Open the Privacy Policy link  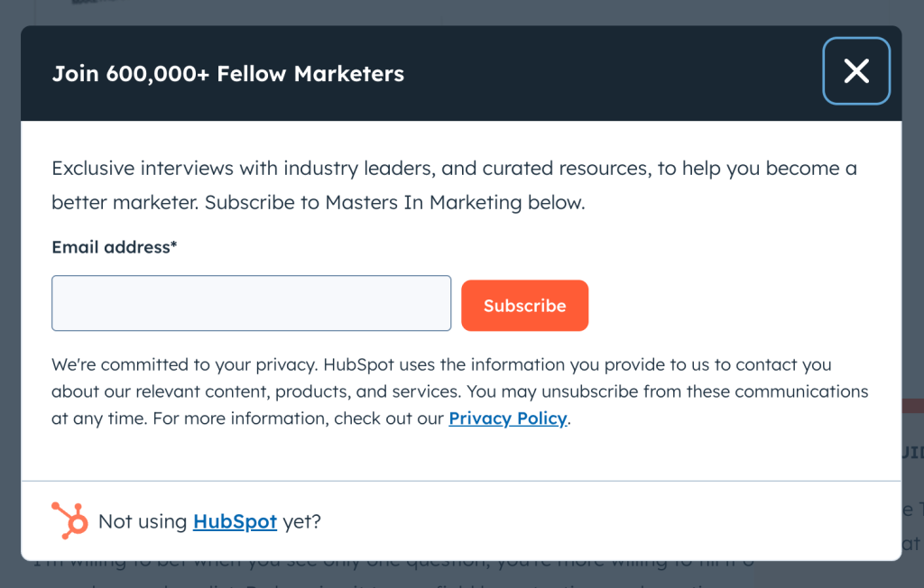pos(507,418)
